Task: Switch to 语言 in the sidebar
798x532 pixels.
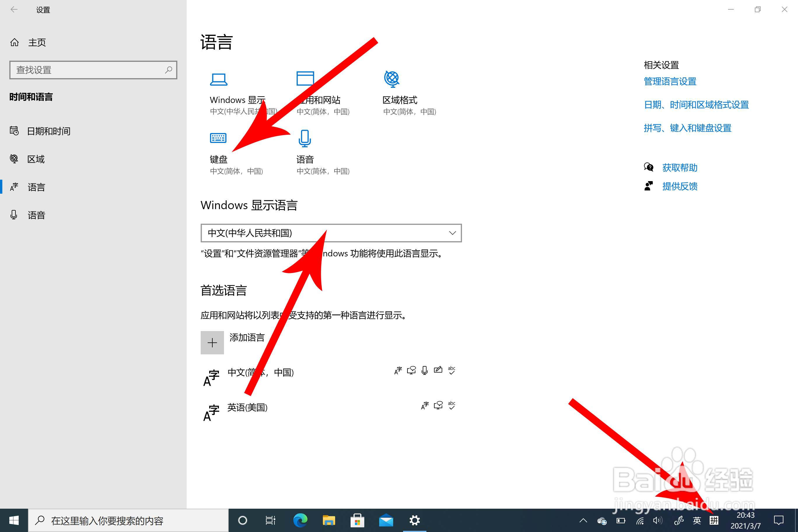Action: click(36, 187)
